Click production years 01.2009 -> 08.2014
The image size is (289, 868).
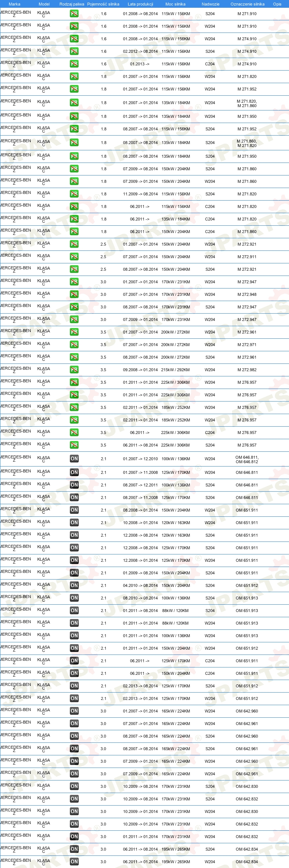pyautogui.click(x=140, y=573)
